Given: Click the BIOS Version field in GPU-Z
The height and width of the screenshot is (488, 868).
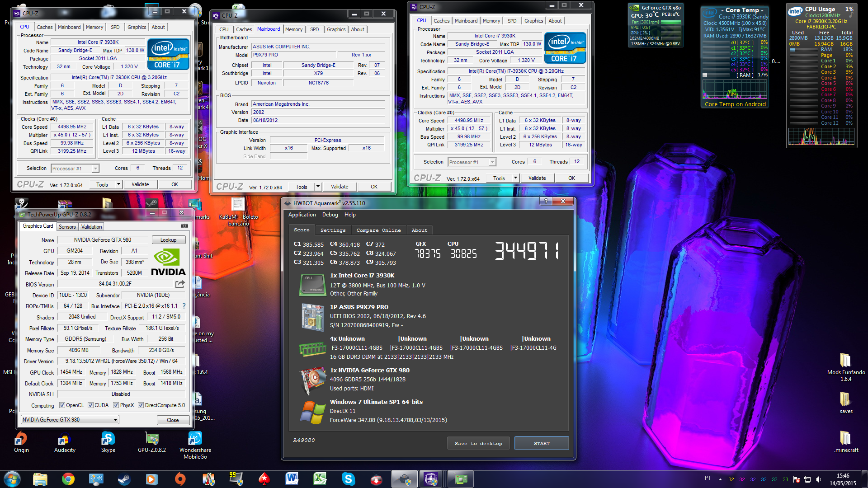Looking at the screenshot, I should [115, 284].
